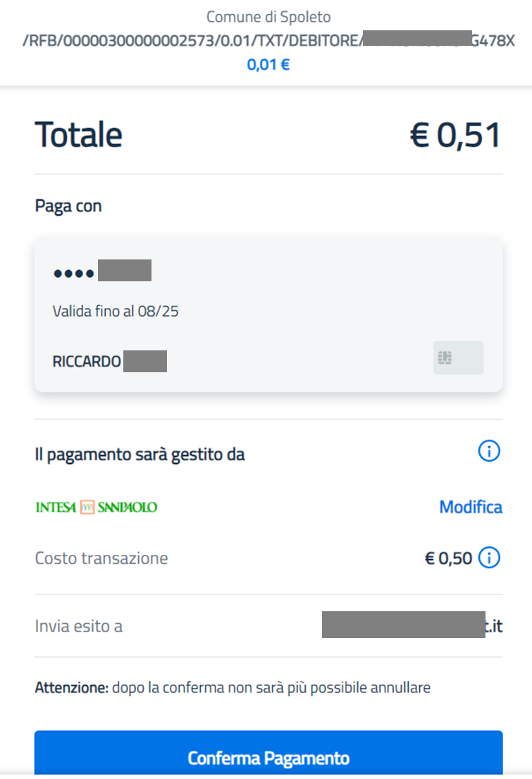Open the blue info circle next to € 0,50

click(488, 558)
